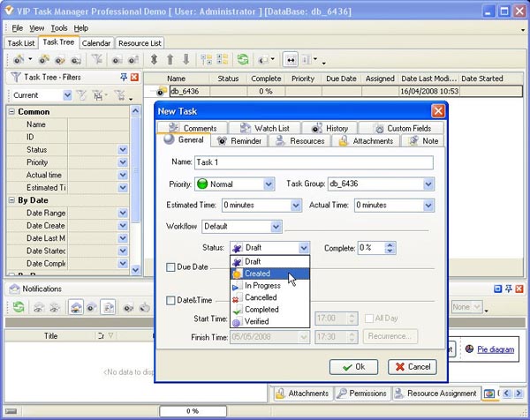Viewport: 530px width, 420px height.
Task: Follow the Pie diagram link
Action: coord(496,349)
